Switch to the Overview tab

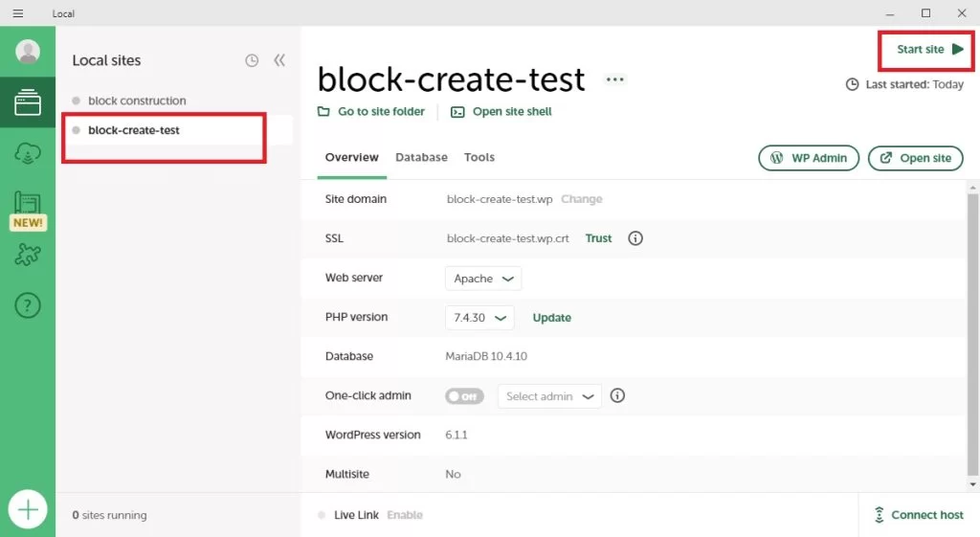[352, 158]
